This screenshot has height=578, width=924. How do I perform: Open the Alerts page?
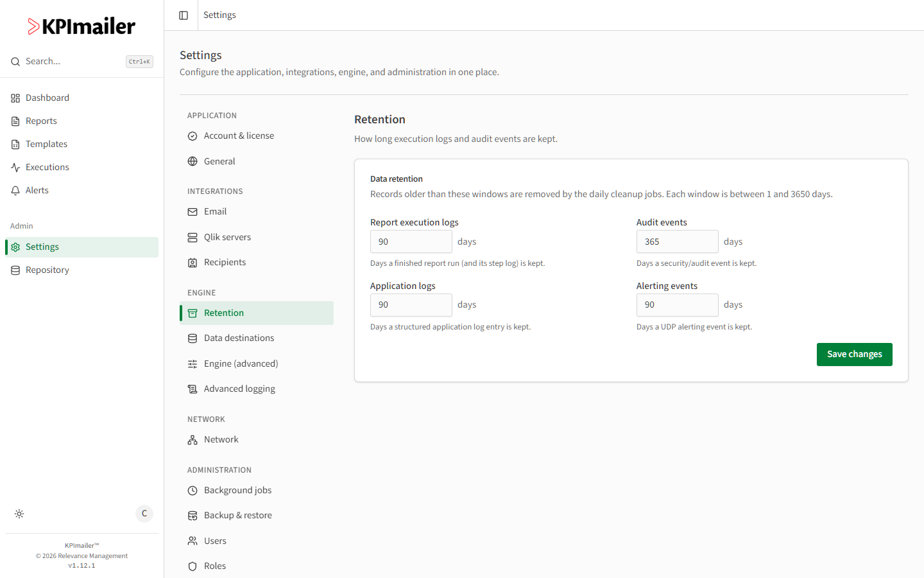point(82,191)
